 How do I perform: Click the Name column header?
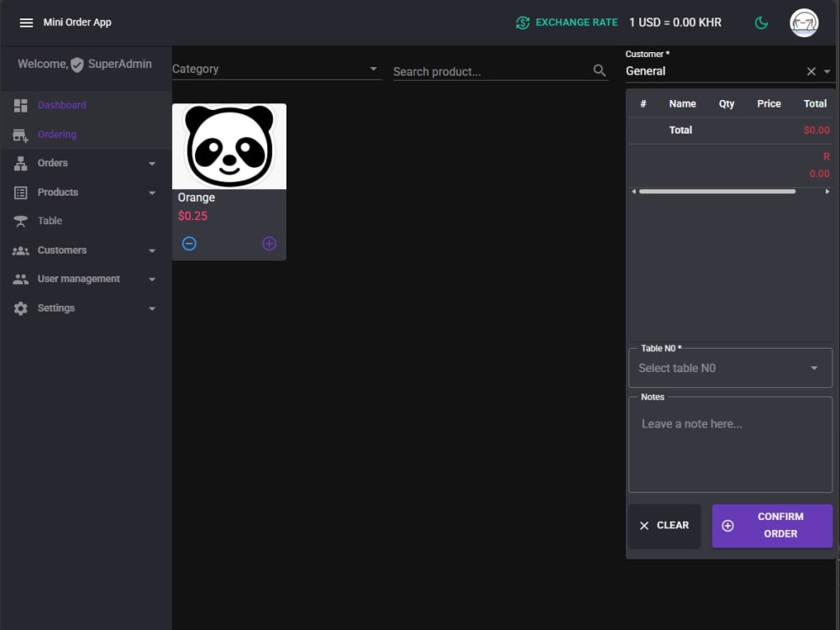pos(682,104)
